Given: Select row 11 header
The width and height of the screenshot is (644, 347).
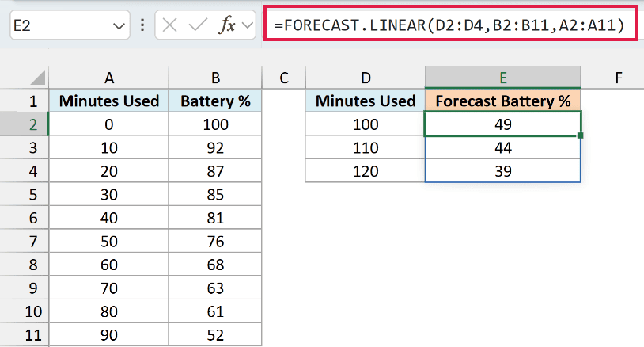Looking at the screenshot, I should 25,335.
